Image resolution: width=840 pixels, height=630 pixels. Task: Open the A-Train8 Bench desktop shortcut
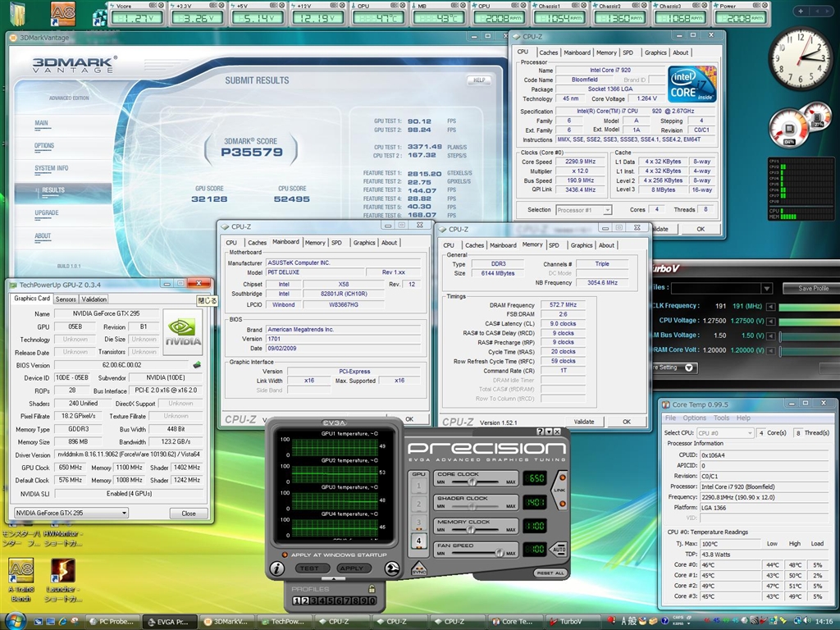pyautogui.click(x=20, y=572)
